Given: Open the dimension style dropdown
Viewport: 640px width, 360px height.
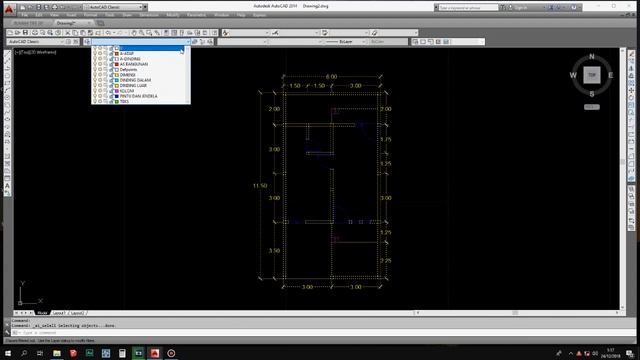Looking at the screenshot, I should pyautogui.click(x=317, y=33).
